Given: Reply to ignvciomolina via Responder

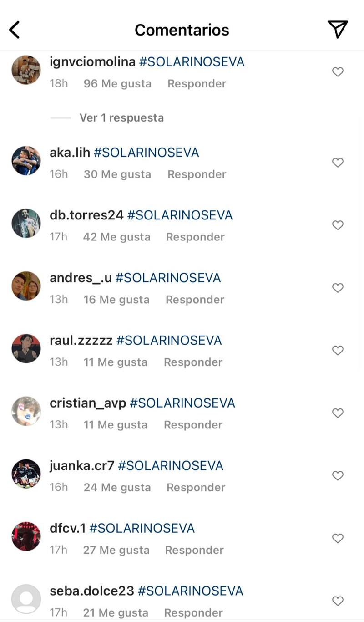Looking at the screenshot, I should (197, 84).
